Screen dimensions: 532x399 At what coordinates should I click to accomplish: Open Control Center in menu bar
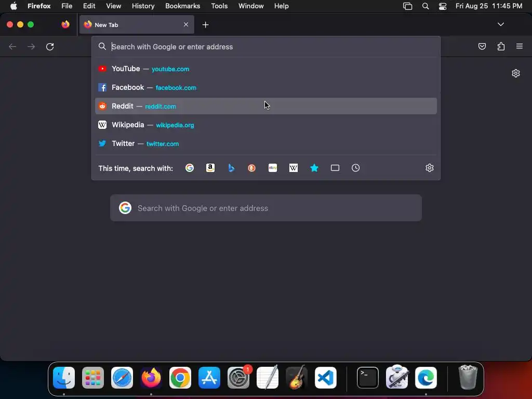(443, 6)
